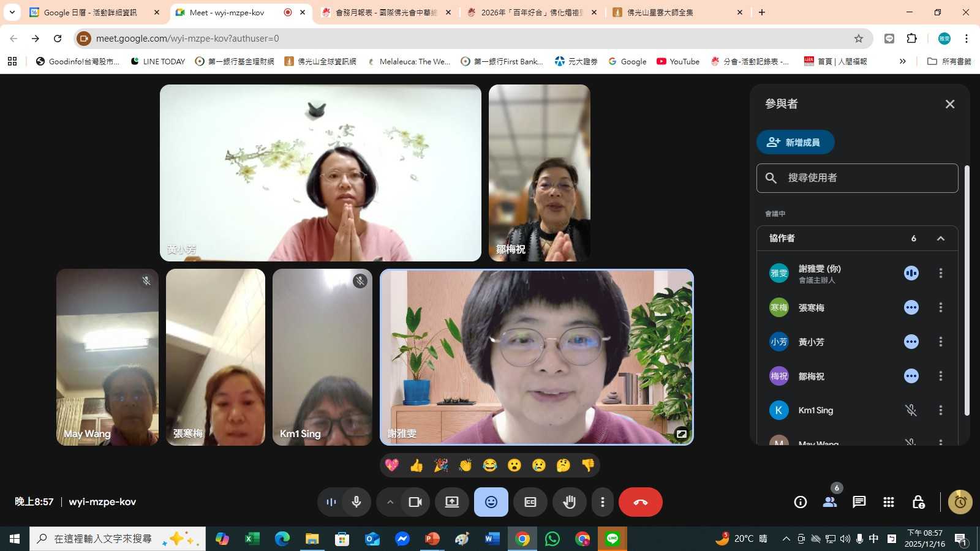980x551 pixels.
Task: Collapse the 協作者 contributors list
Action: (x=940, y=238)
